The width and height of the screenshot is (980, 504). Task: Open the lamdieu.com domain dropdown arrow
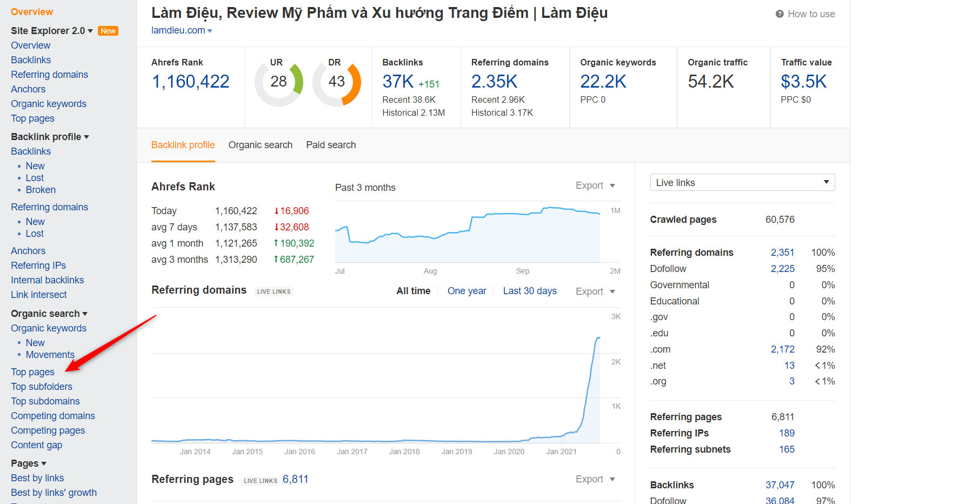click(210, 31)
